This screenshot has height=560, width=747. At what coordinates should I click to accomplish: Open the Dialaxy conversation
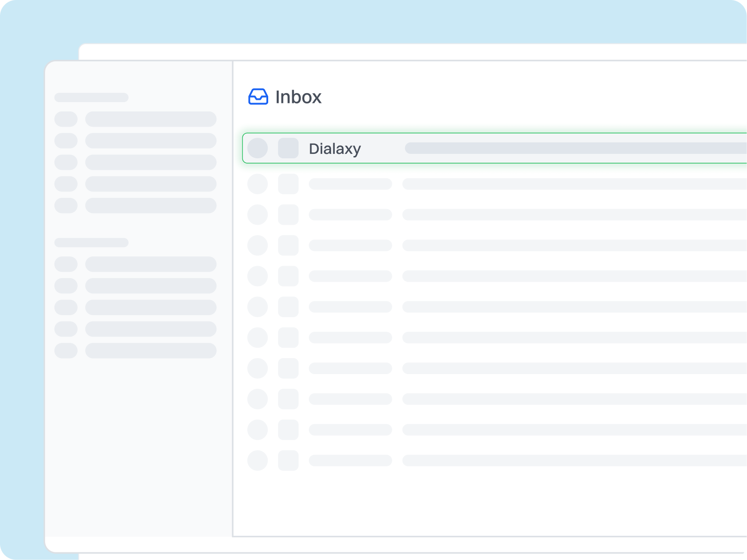coord(335,148)
